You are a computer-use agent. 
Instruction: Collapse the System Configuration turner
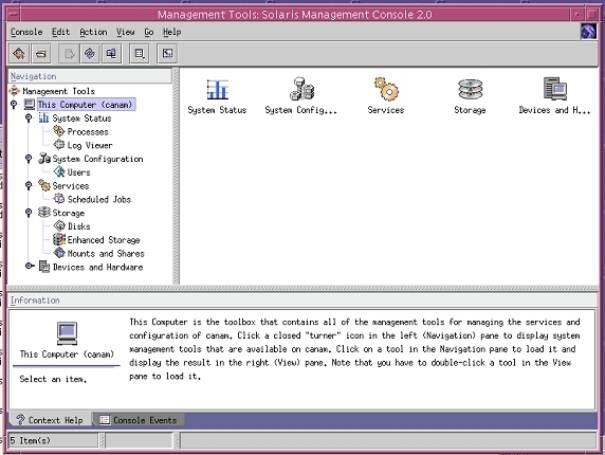(x=29, y=159)
